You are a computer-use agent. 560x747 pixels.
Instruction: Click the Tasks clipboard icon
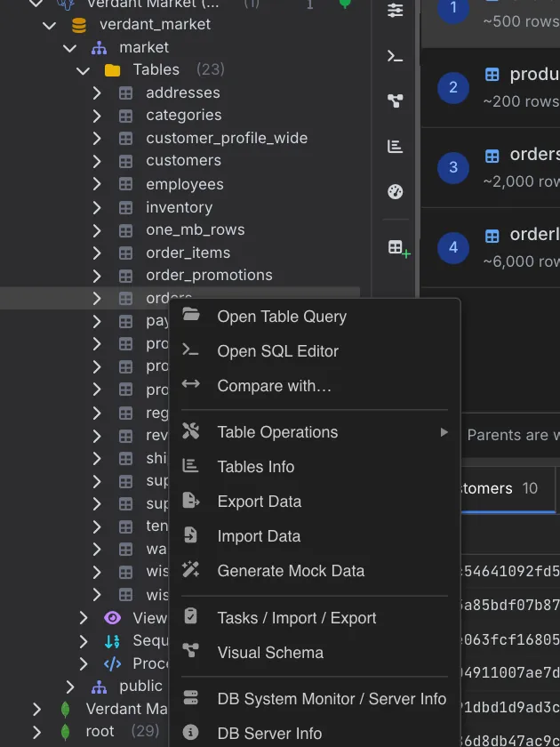pos(190,616)
